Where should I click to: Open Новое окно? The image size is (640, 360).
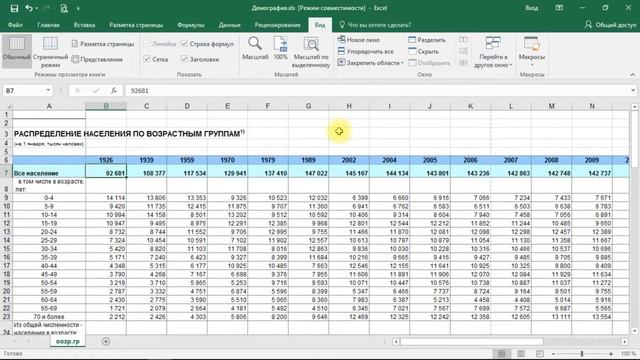pyautogui.click(x=359, y=40)
